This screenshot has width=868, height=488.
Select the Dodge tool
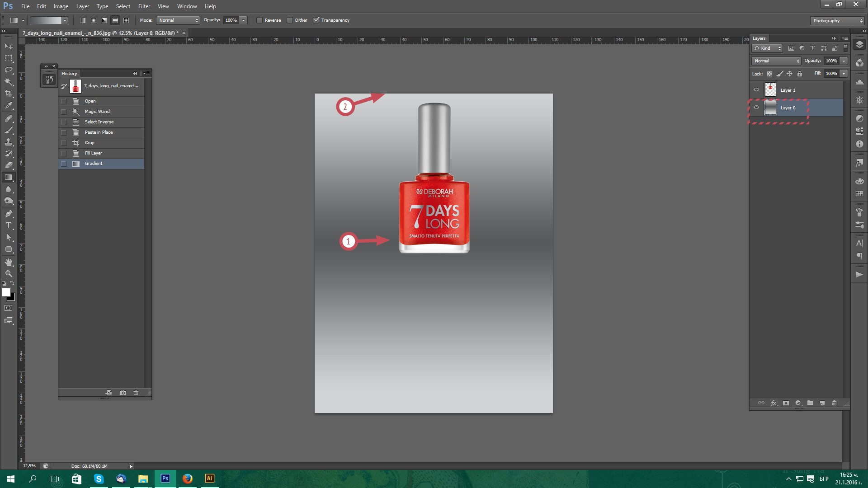(x=9, y=201)
